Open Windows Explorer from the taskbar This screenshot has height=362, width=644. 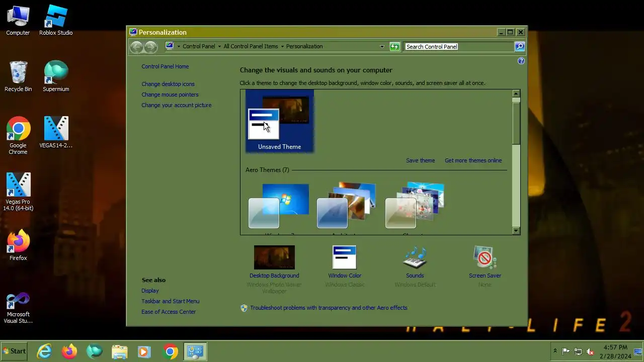pos(120,351)
